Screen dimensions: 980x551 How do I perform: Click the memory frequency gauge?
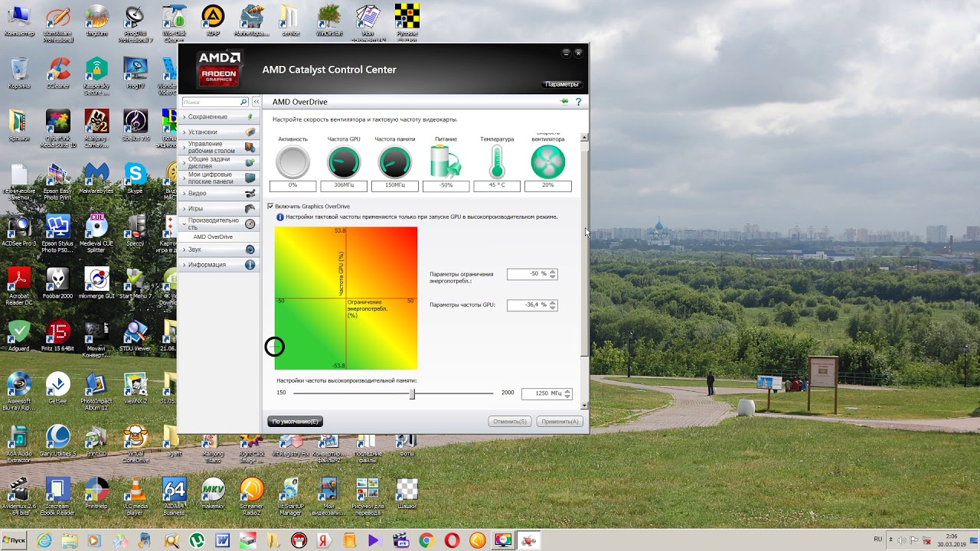coord(395,162)
